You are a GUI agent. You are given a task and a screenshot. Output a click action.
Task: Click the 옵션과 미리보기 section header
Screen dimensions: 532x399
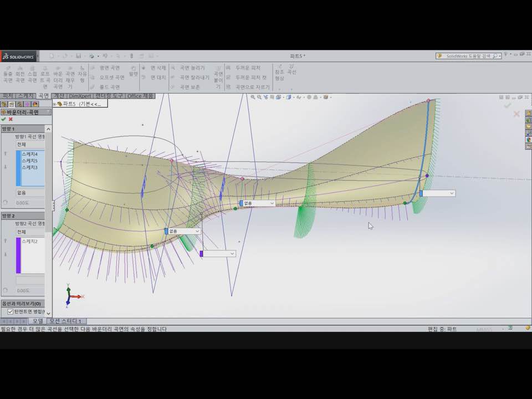pyautogui.click(x=22, y=303)
